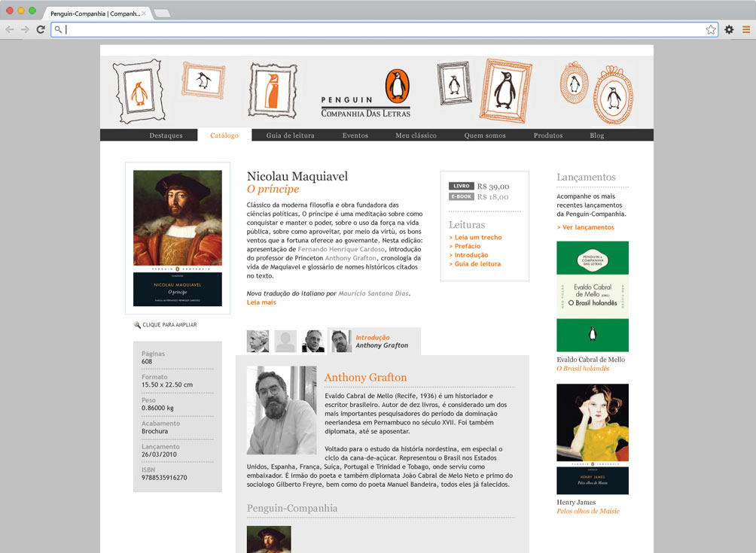The width and height of the screenshot is (756, 553).
Task: Click the O príncipe book cover image
Action: click(x=177, y=238)
